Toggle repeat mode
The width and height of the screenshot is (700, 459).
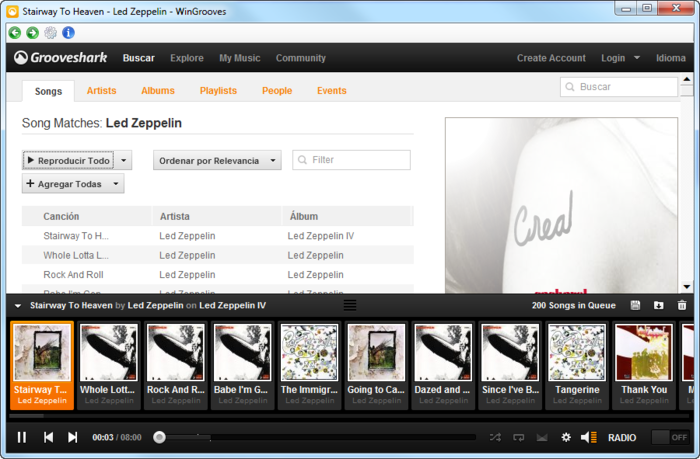(x=518, y=437)
